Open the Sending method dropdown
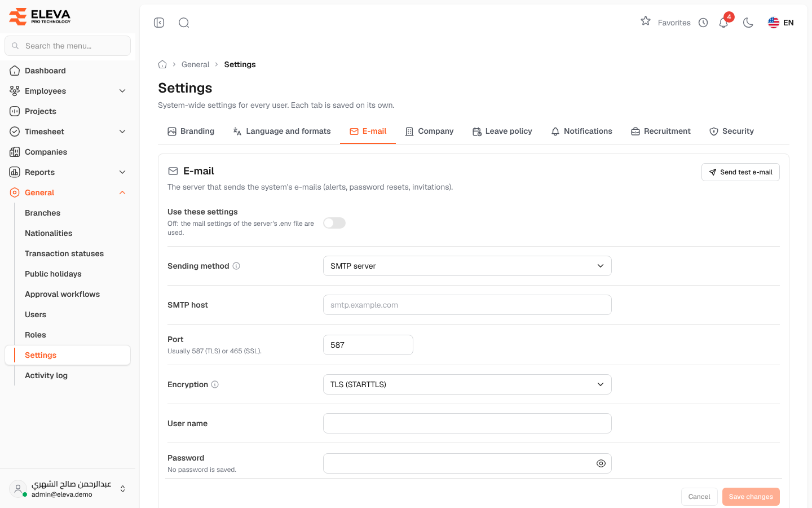Screen dimensions: 812x508 [467, 266]
